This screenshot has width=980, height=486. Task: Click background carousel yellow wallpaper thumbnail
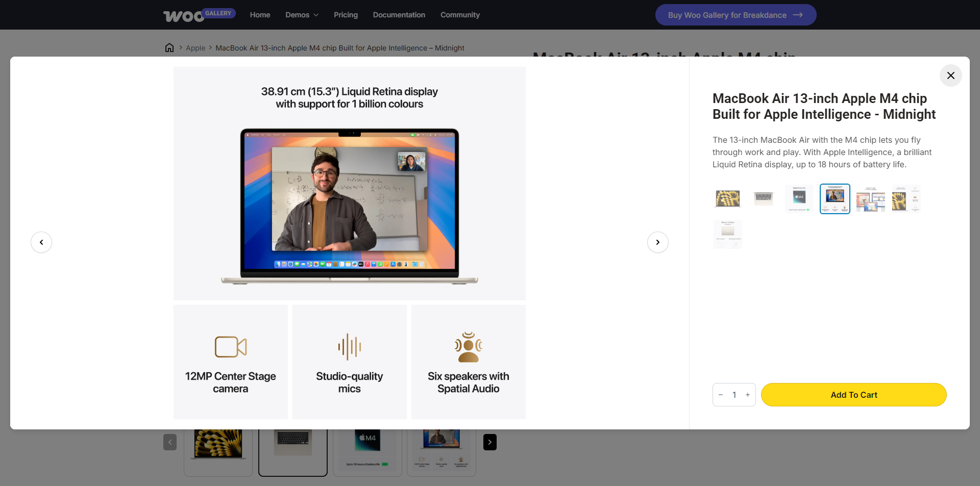coord(218,452)
